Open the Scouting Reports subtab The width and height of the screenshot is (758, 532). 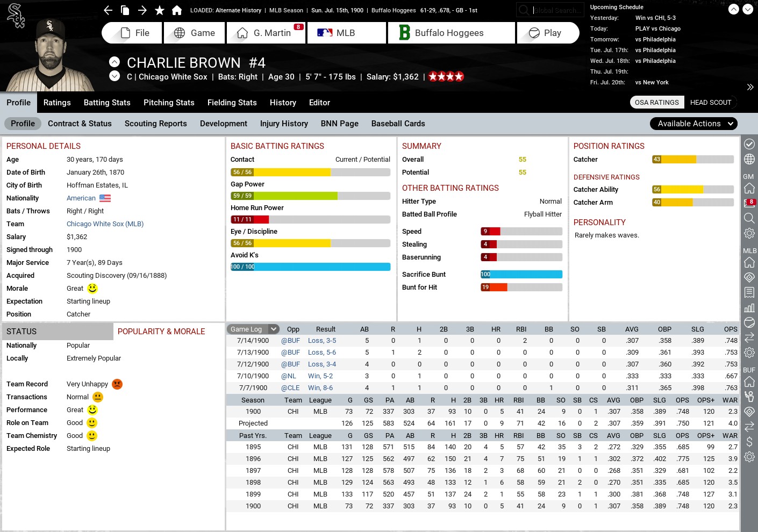pos(156,124)
